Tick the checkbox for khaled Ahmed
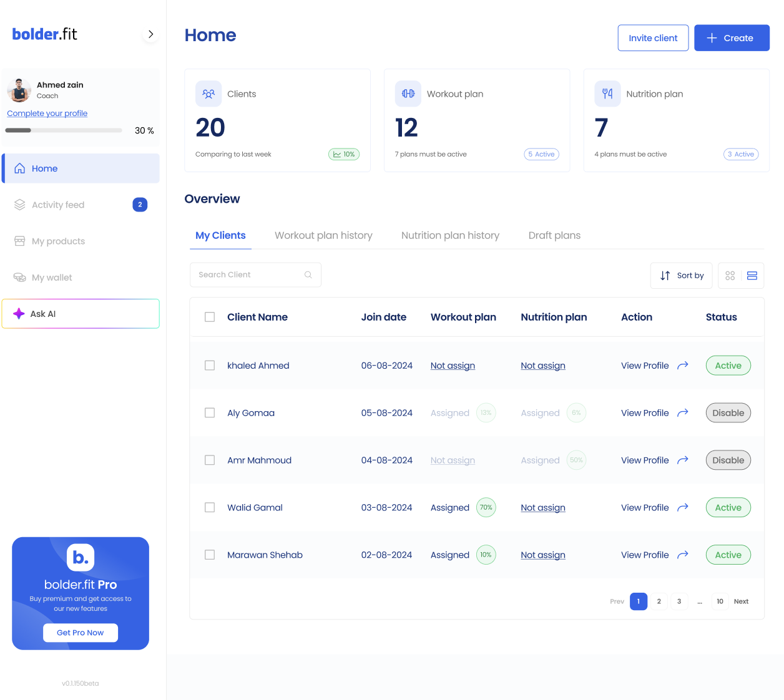 [x=210, y=366]
